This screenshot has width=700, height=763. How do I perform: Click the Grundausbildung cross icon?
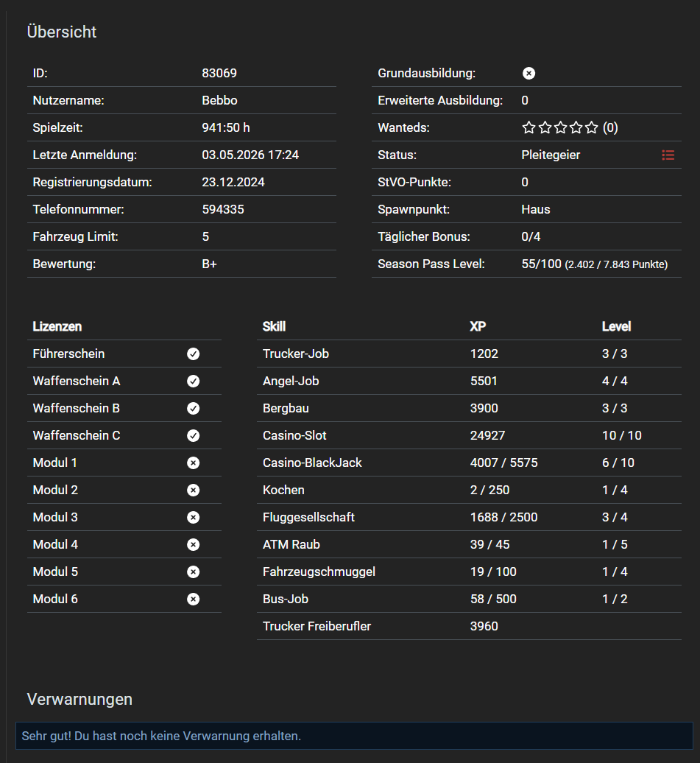(528, 73)
